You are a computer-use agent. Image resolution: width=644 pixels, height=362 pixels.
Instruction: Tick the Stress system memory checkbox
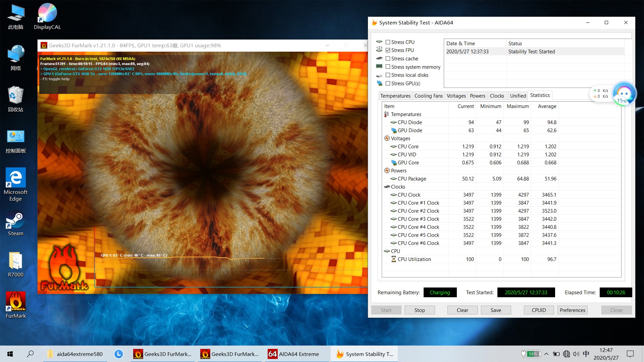388,67
